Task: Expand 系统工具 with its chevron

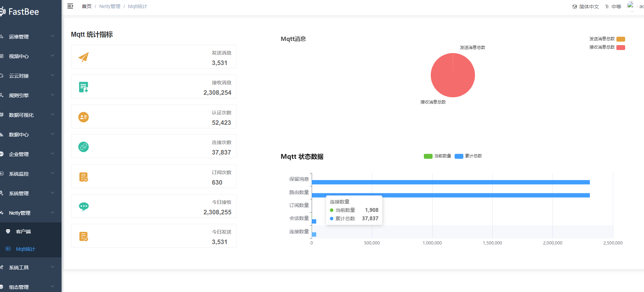Action: (x=52, y=267)
